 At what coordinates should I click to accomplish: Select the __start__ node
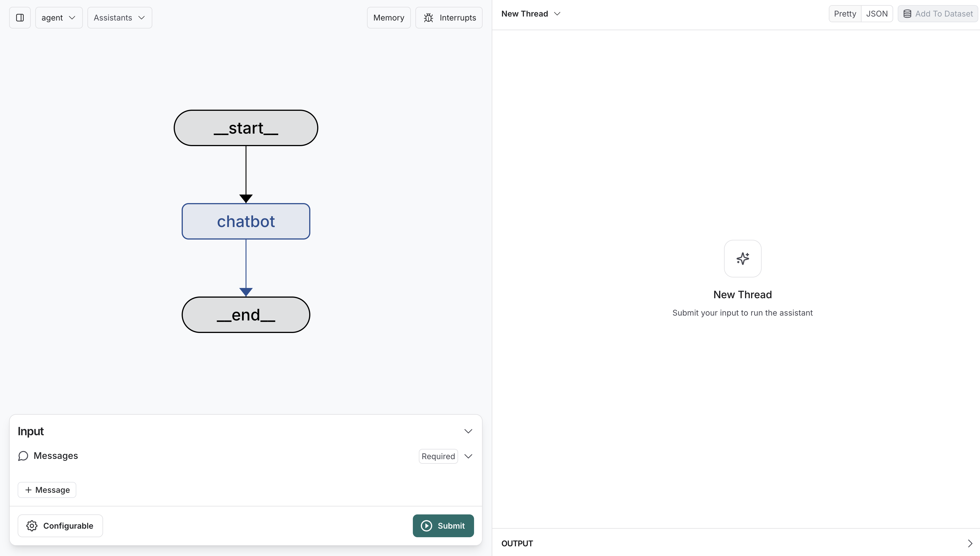coord(246,128)
